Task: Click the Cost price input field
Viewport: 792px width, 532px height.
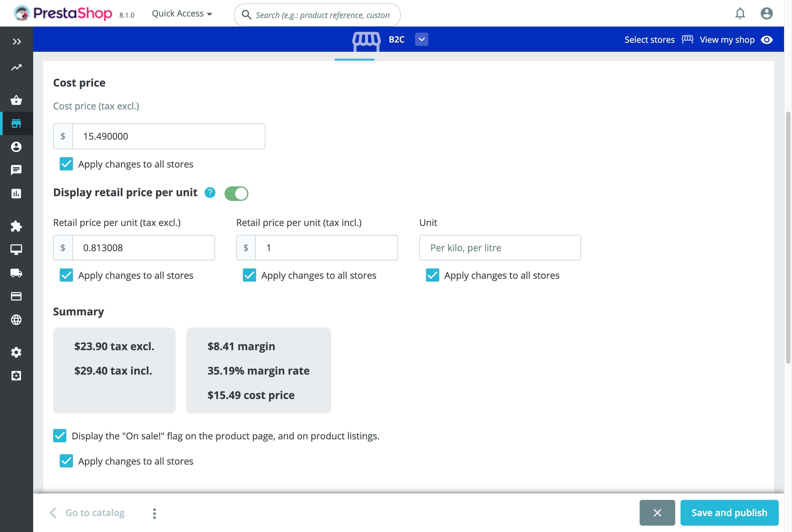Action: [169, 136]
